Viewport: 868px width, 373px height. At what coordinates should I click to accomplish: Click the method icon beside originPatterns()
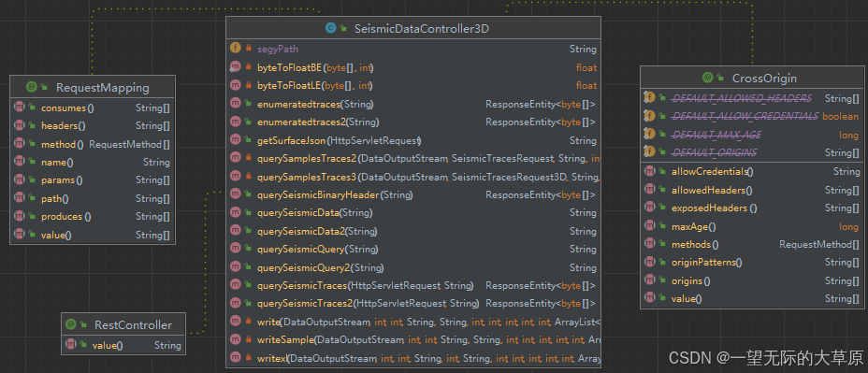coord(650,262)
